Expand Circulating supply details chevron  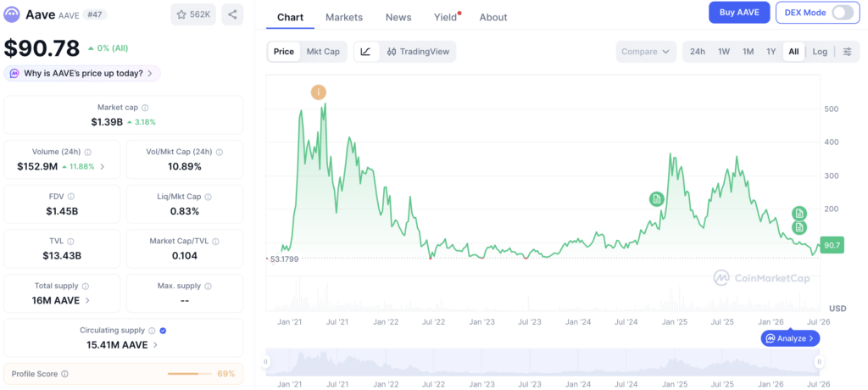point(156,344)
